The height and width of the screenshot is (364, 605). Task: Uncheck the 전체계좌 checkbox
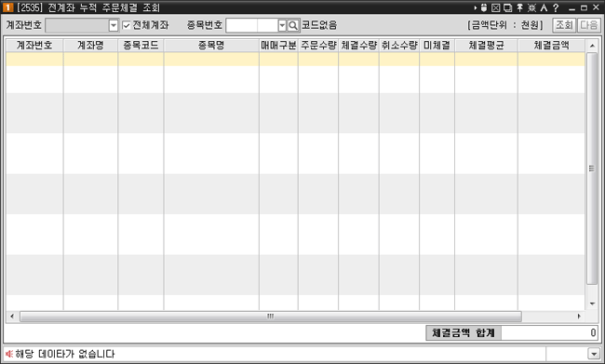pos(127,25)
